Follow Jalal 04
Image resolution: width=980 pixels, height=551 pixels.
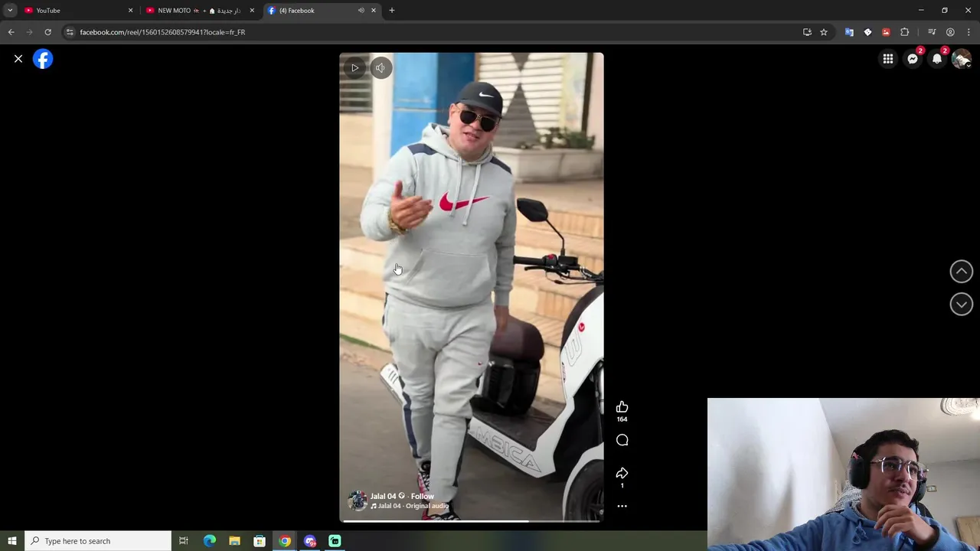pos(422,496)
